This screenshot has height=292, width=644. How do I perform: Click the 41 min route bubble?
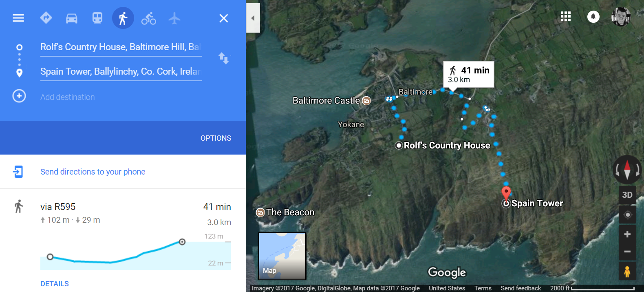pyautogui.click(x=469, y=74)
